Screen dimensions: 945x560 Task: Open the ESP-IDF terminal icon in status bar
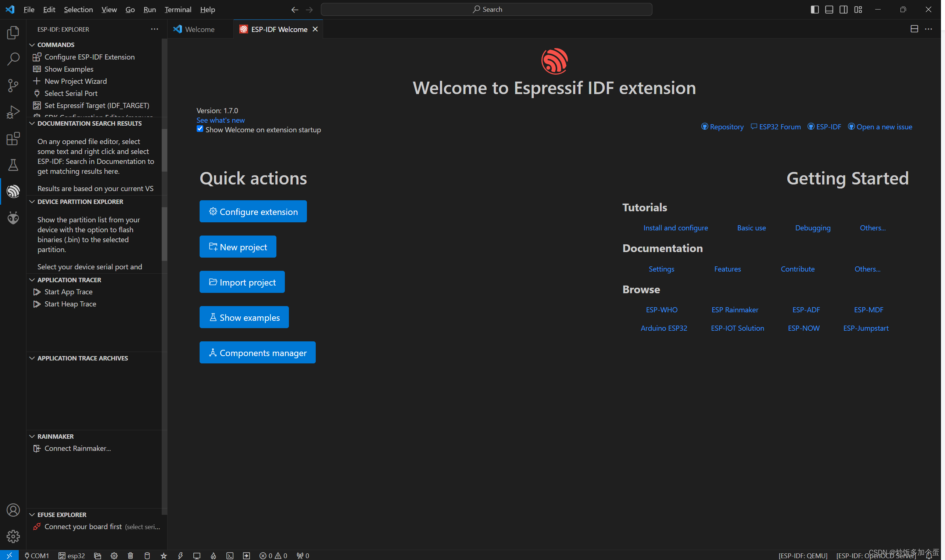pyautogui.click(x=230, y=556)
